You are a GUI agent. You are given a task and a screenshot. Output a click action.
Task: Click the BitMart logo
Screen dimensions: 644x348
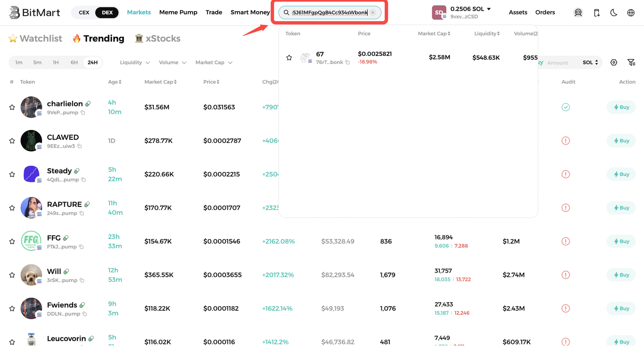click(35, 13)
